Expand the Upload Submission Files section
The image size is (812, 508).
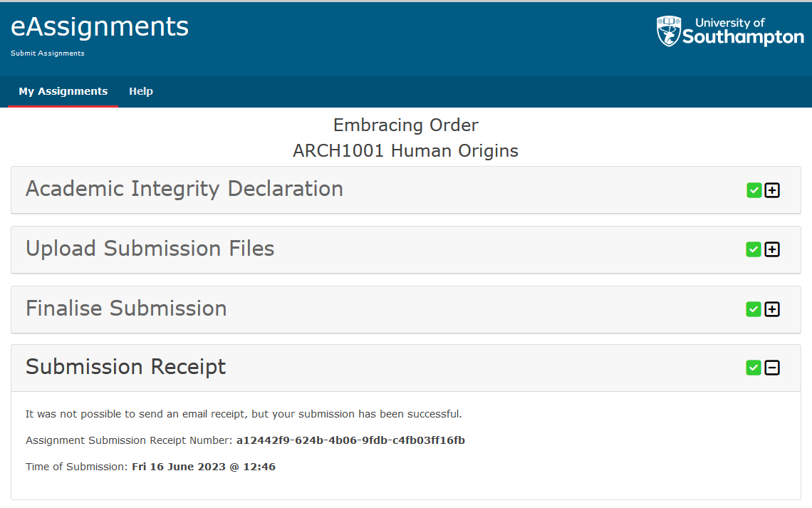click(772, 249)
